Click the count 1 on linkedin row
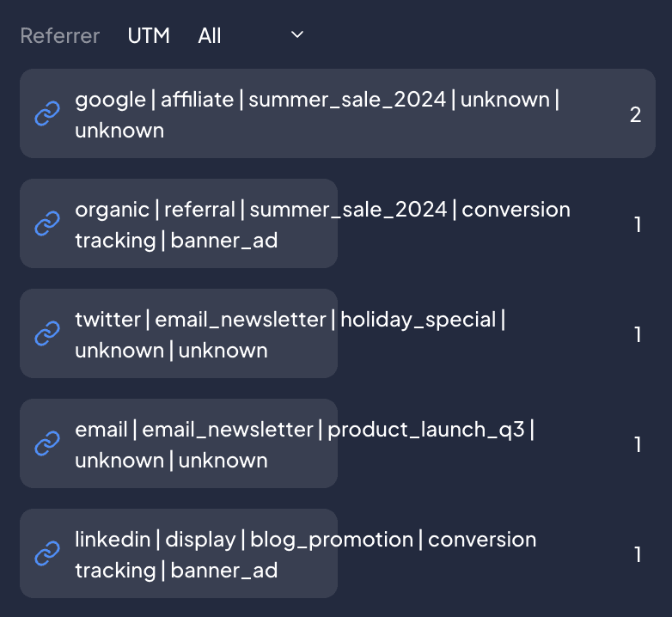The image size is (672, 617). point(638,554)
